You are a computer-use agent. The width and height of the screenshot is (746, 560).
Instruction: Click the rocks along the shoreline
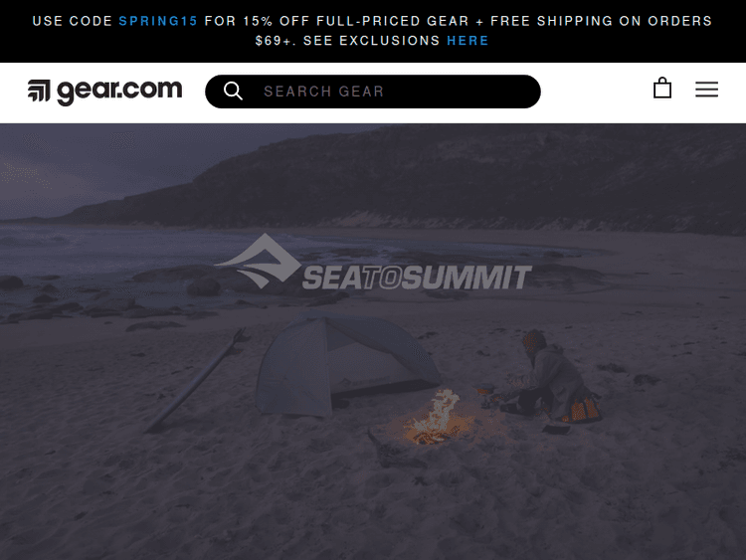click(109, 297)
